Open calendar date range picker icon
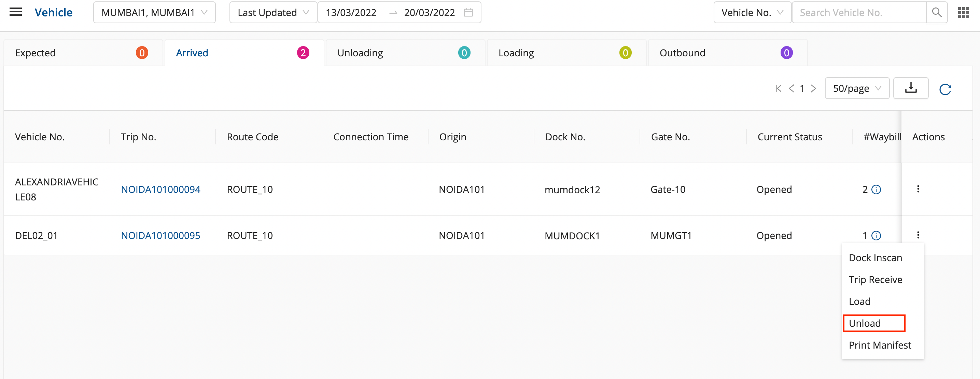Viewport: 980px width, 379px height. [x=468, y=13]
